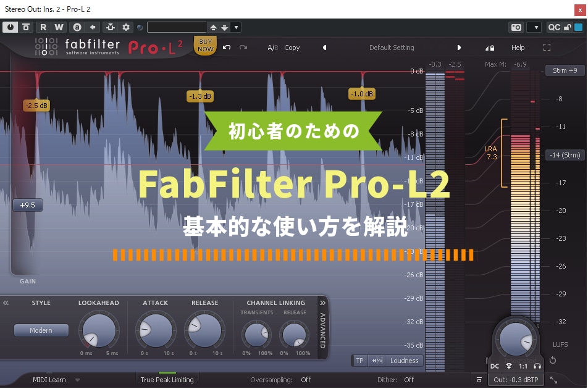Click the -1.3 dB gain reduction label
The image size is (588, 389).
point(200,96)
